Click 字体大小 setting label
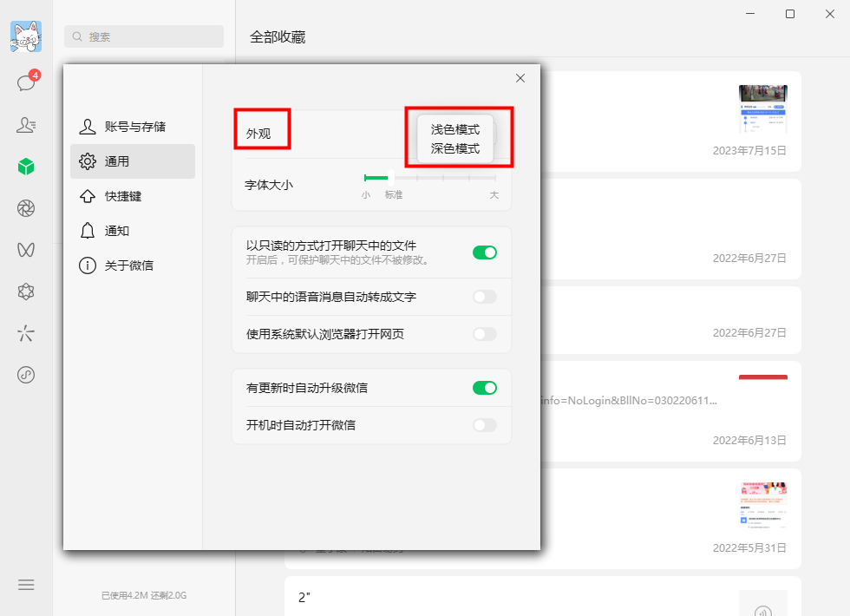This screenshot has width=850, height=616. pos(269,185)
